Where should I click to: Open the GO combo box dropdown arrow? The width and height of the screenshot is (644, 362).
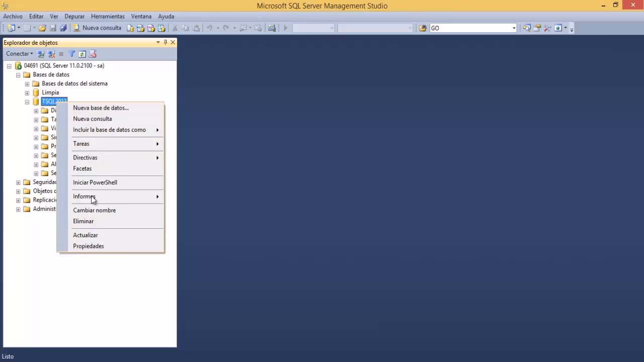click(x=514, y=28)
